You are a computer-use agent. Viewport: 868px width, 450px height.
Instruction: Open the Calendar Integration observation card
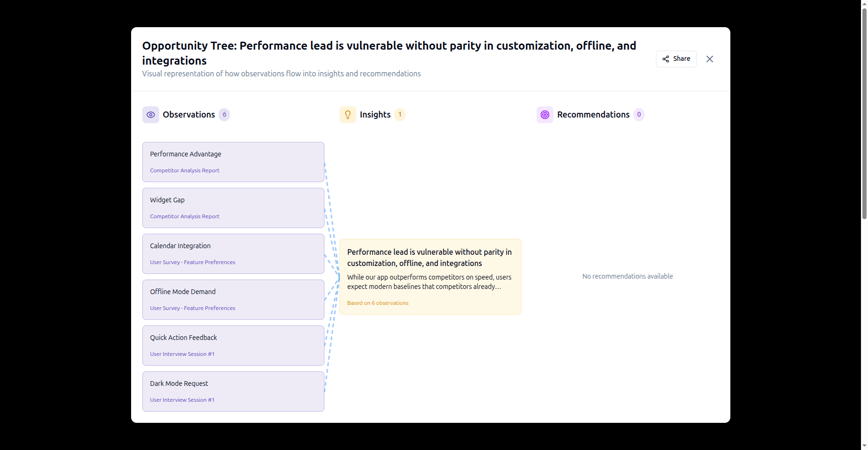click(x=233, y=253)
